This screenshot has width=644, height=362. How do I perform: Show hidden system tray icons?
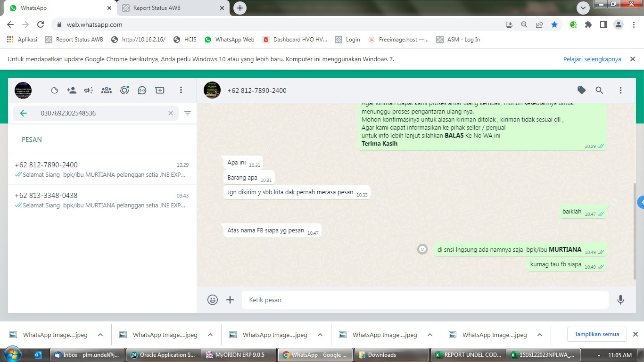(599, 355)
